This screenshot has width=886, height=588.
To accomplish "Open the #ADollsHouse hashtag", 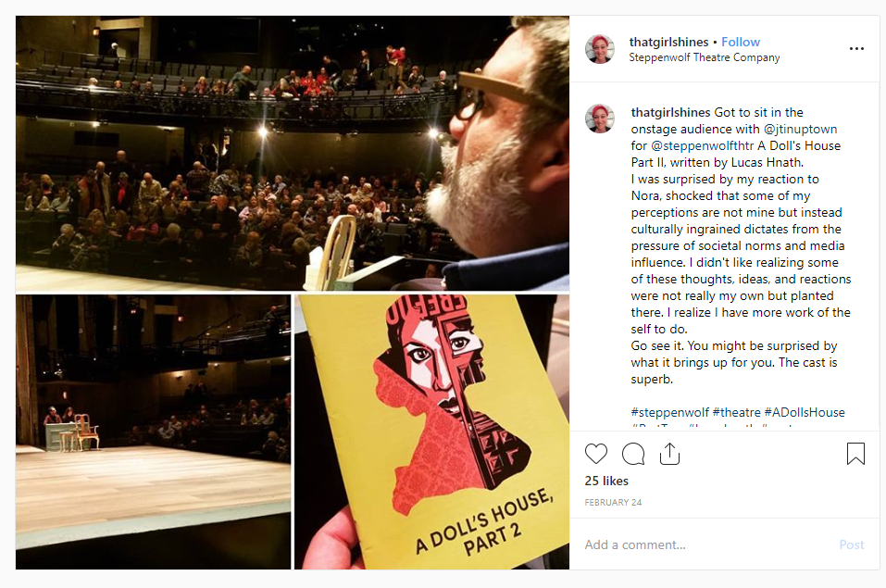I will click(x=805, y=412).
